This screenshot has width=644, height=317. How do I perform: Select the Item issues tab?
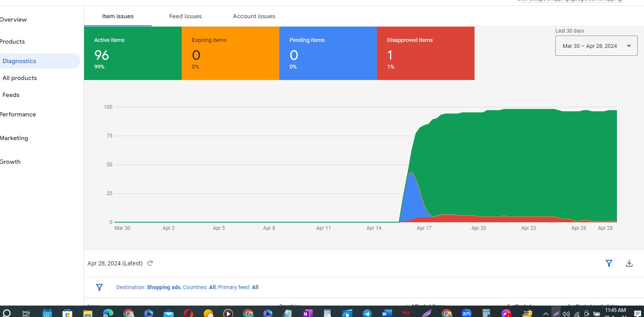pyautogui.click(x=118, y=17)
